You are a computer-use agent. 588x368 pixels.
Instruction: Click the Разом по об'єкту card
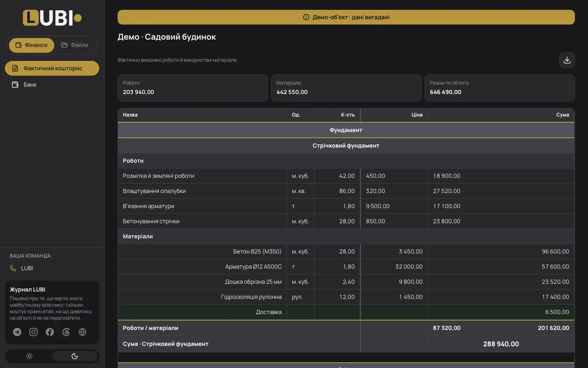(500, 88)
